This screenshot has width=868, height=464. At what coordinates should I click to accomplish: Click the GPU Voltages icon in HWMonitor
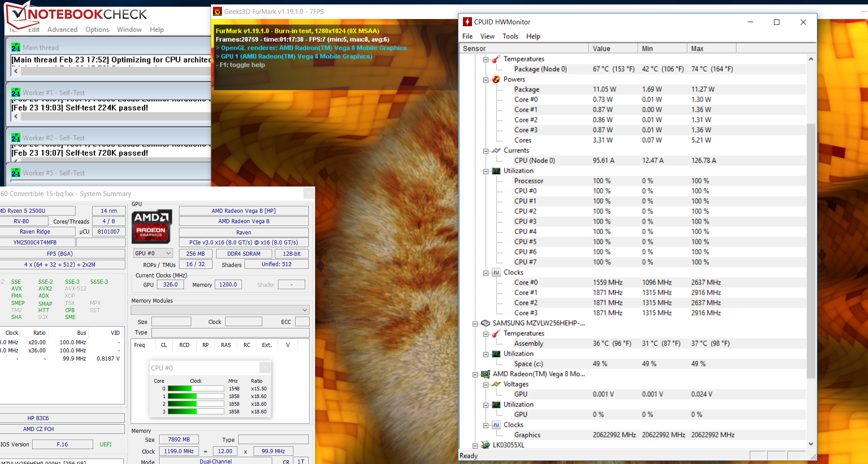[x=496, y=384]
